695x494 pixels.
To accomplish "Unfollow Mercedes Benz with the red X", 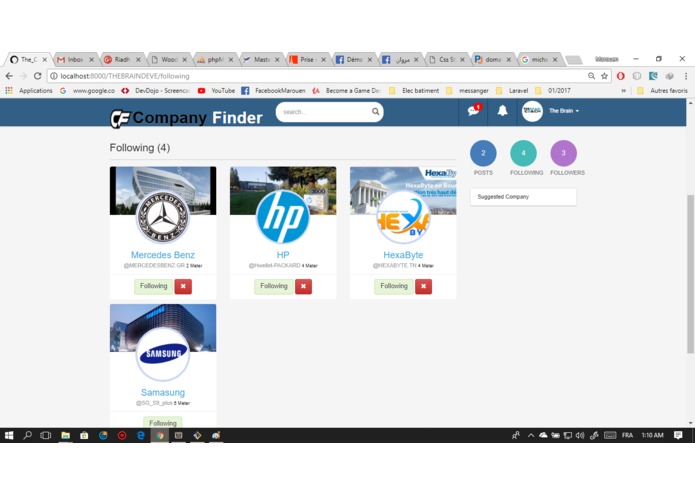I will pyautogui.click(x=183, y=286).
